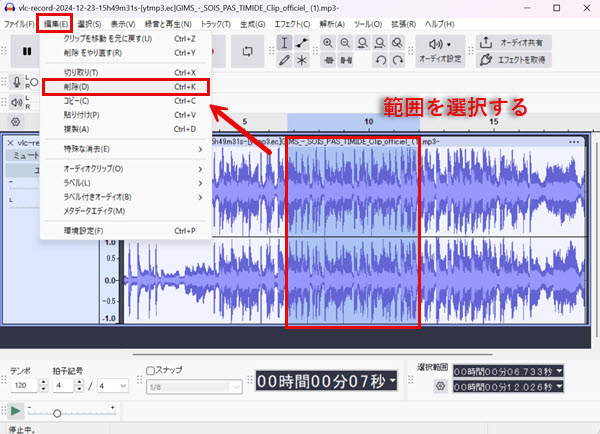Open the 生成(G) menu
The height and width of the screenshot is (434, 600).
coord(253,24)
